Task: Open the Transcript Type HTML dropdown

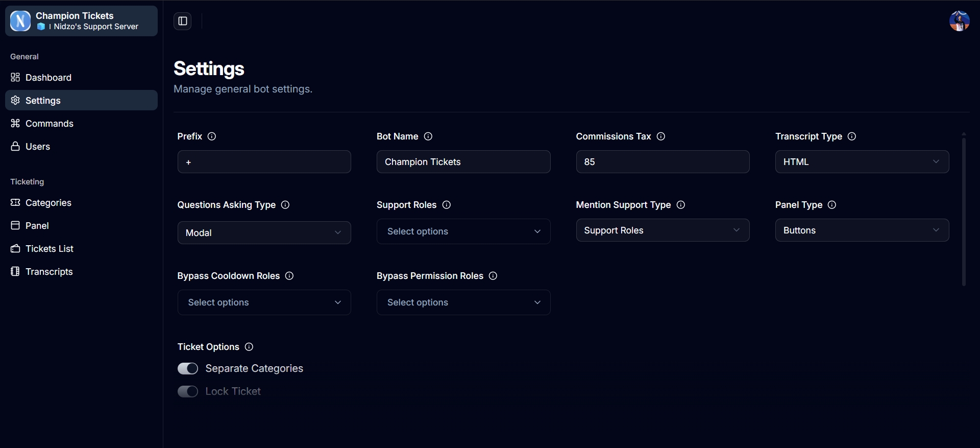Action: point(862,162)
